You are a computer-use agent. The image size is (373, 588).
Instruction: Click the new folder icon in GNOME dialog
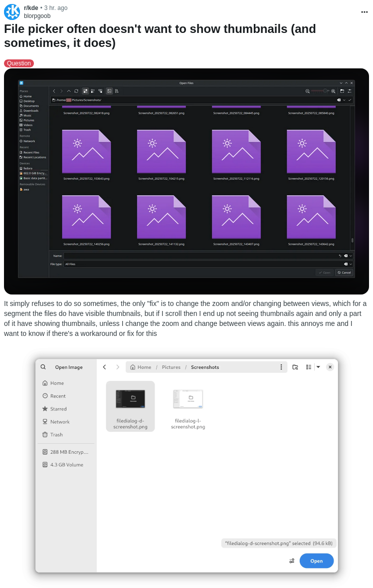pyautogui.click(x=295, y=367)
